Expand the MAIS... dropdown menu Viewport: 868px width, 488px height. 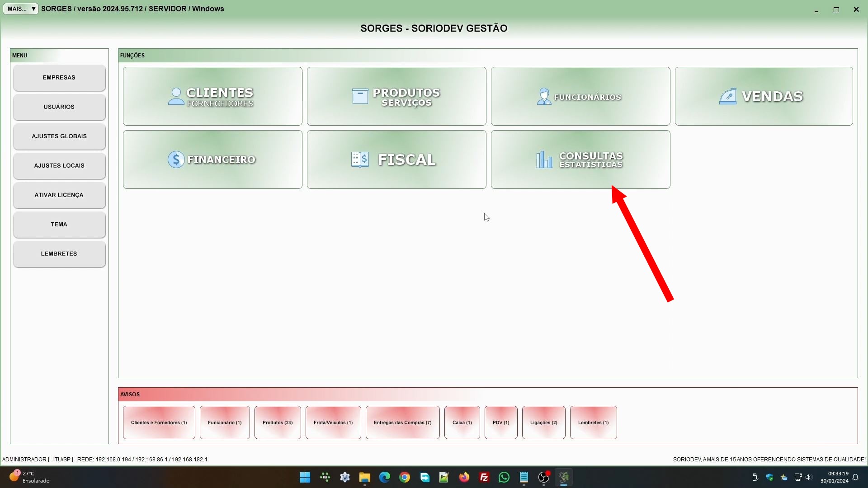tap(21, 9)
